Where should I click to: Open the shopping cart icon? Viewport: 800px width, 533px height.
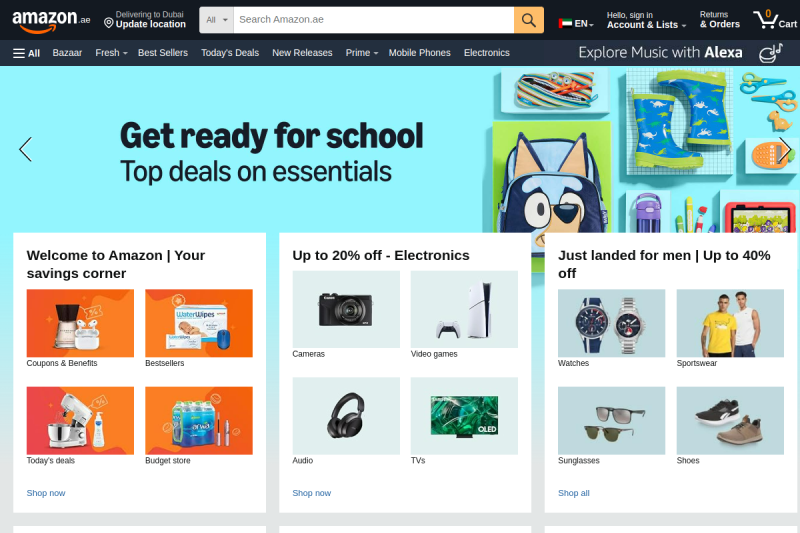coord(775,20)
